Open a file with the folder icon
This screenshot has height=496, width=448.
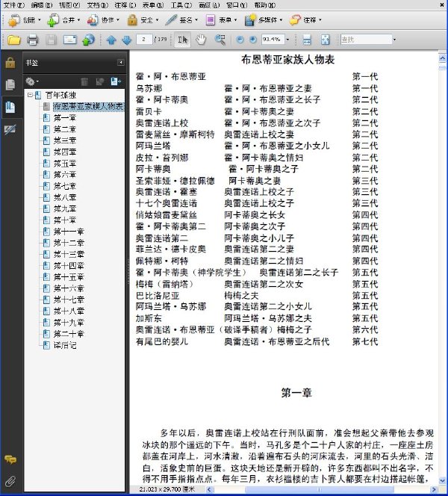click(13, 40)
